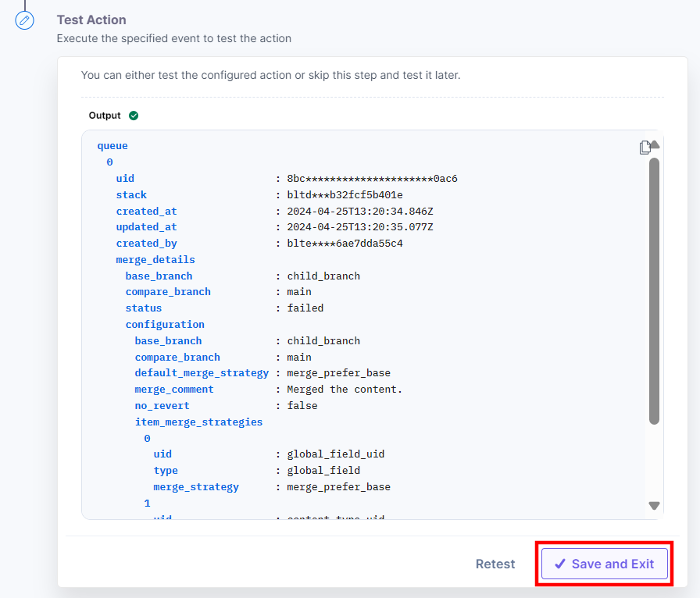Click the scrollbar down arrow
Image resolution: width=700 pixels, height=598 pixels.
654,505
